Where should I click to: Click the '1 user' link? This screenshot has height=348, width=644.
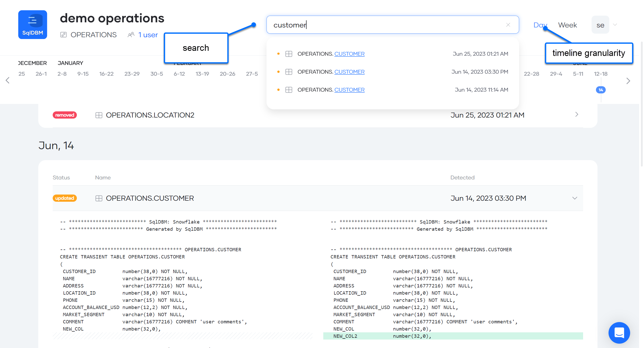pos(148,35)
